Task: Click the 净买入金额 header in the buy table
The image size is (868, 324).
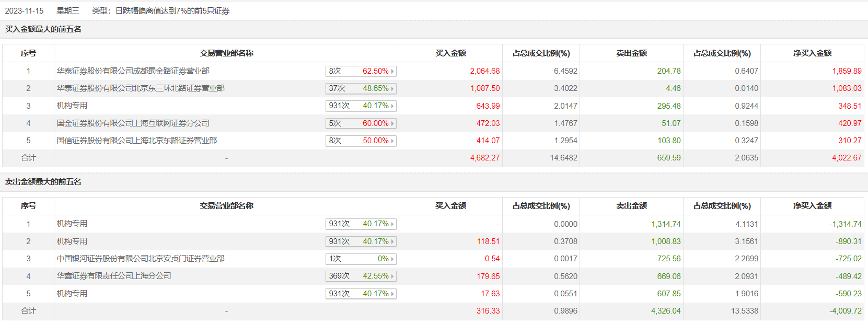Action: [x=812, y=53]
